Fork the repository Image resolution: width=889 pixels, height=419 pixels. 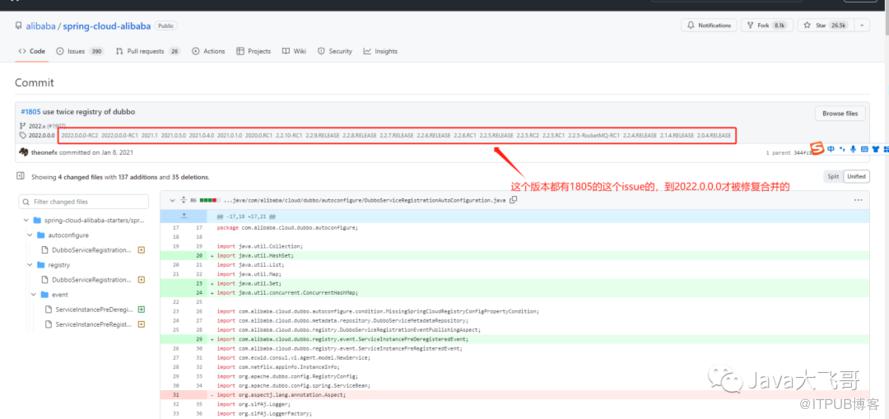click(766, 26)
